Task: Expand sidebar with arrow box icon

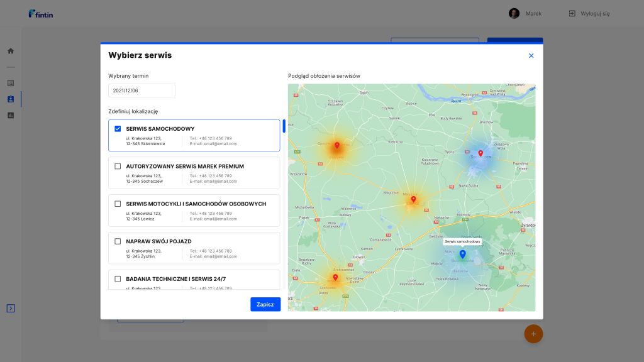Action: [x=11, y=308]
